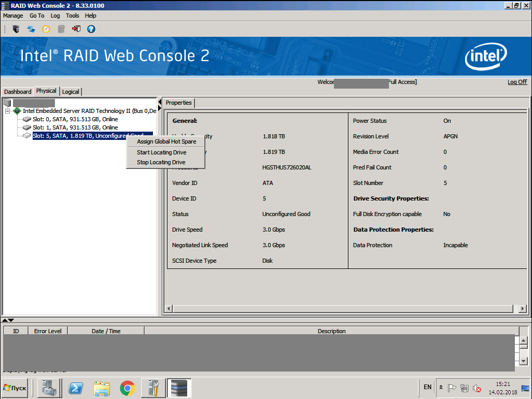
Task: Select Slot 0 SATA 931.513 GB drive
Action: tap(75, 119)
